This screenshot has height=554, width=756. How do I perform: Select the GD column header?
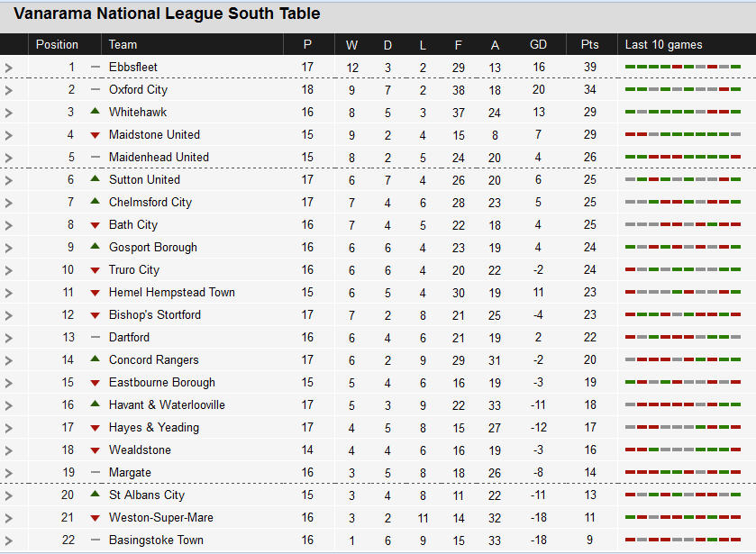pos(538,44)
